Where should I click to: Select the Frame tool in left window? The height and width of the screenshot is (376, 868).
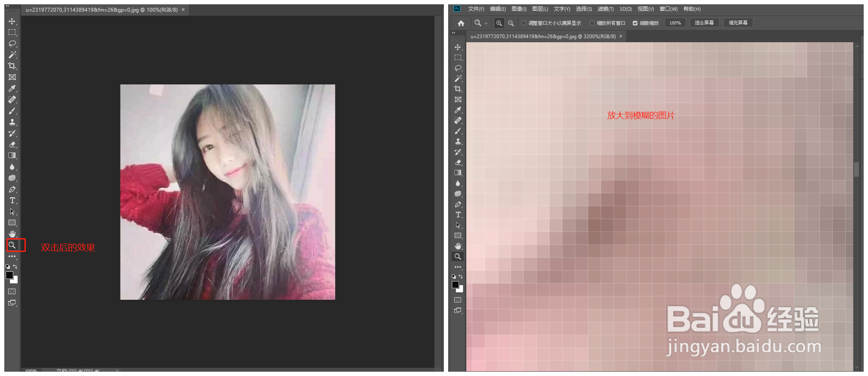coord(12,77)
